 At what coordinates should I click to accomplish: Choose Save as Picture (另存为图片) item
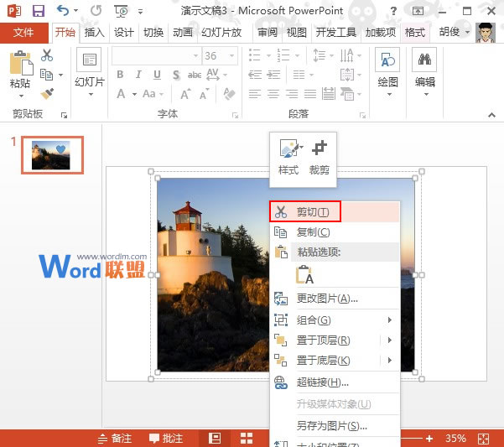335,425
